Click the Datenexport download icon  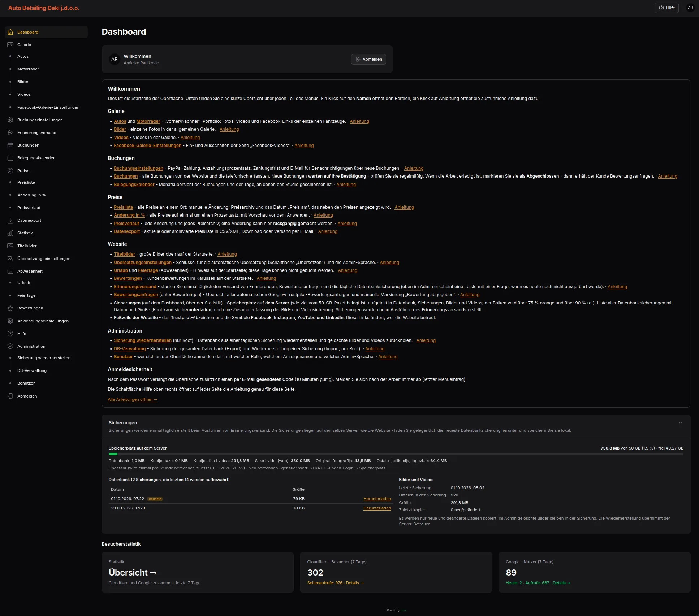click(10, 220)
